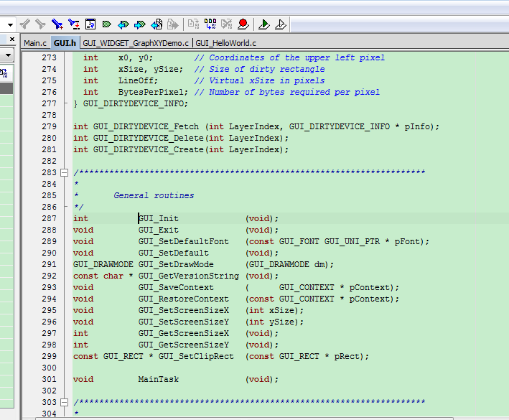Click the 'Coordinates of the upper left pixel' comment
The image size is (509, 420).
(296, 57)
